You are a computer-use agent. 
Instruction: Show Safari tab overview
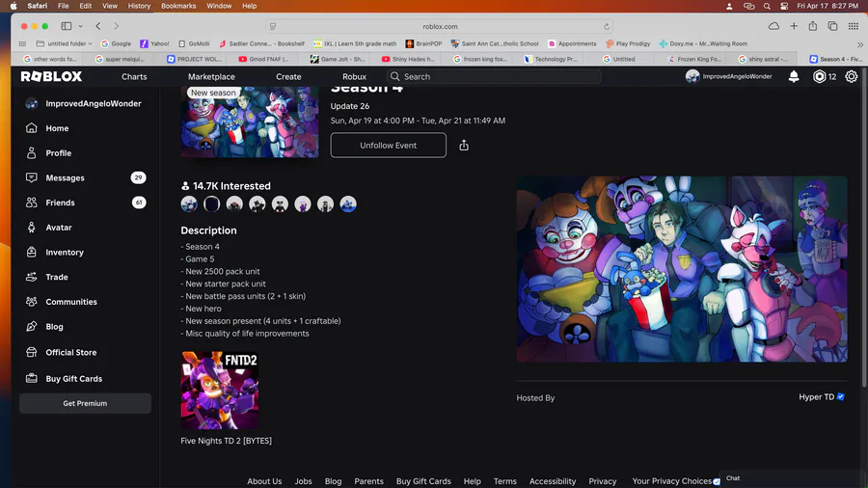832,26
